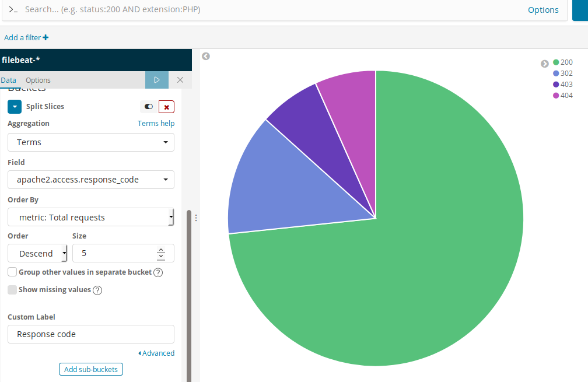The width and height of the screenshot is (588, 382).
Task: Discard changes with the X icon
Action: coord(180,80)
